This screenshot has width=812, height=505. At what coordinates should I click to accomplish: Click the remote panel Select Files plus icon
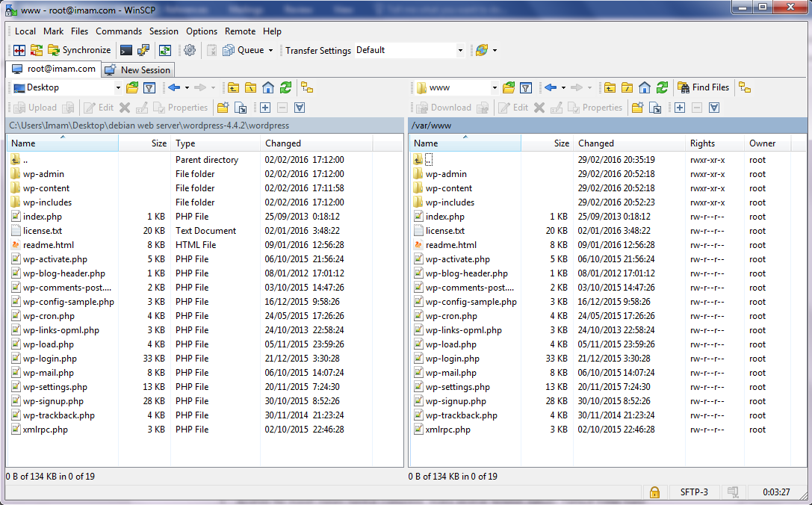pos(680,108)
